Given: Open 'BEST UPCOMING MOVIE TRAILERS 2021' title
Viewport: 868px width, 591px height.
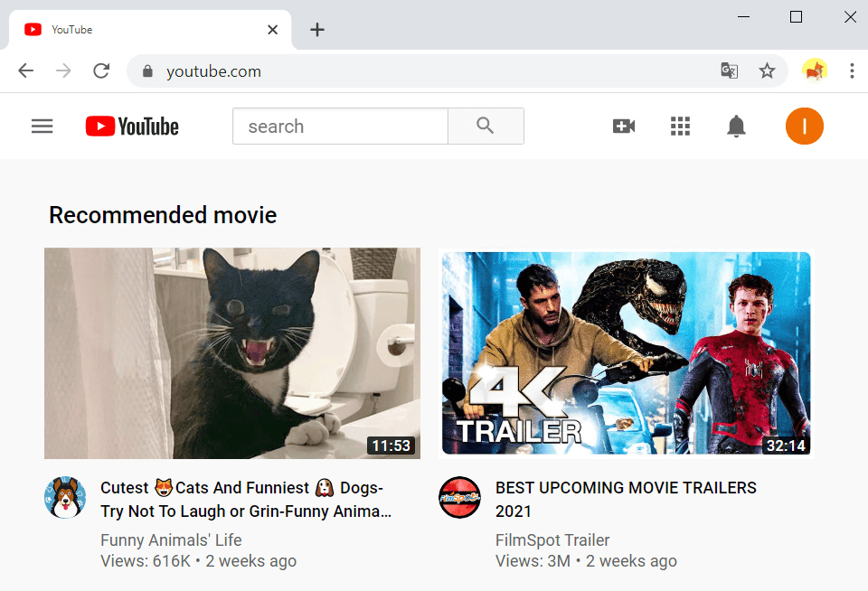Looking at the screenshot, I should coord(626,499).
